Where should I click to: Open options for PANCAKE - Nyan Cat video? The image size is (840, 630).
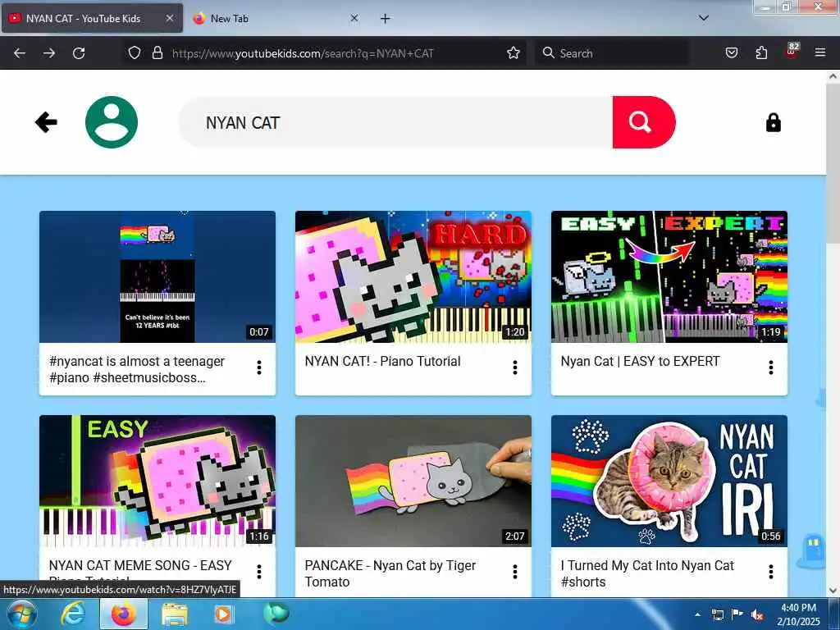tap(515, 572)
